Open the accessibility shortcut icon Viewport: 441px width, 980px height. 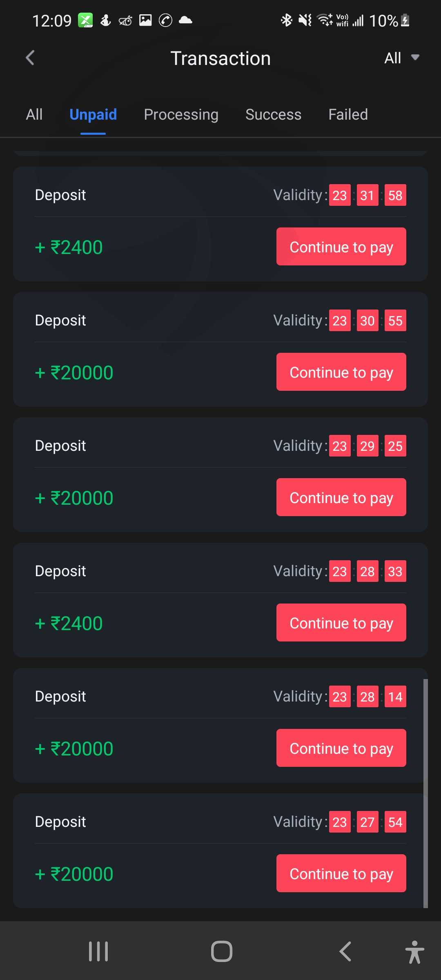(414, 951)
